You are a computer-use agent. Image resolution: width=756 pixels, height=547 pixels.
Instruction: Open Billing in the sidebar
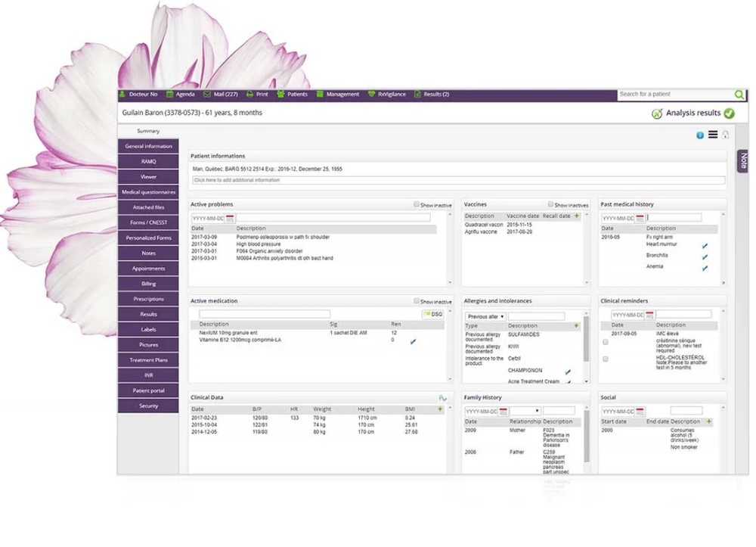[148, 284]
